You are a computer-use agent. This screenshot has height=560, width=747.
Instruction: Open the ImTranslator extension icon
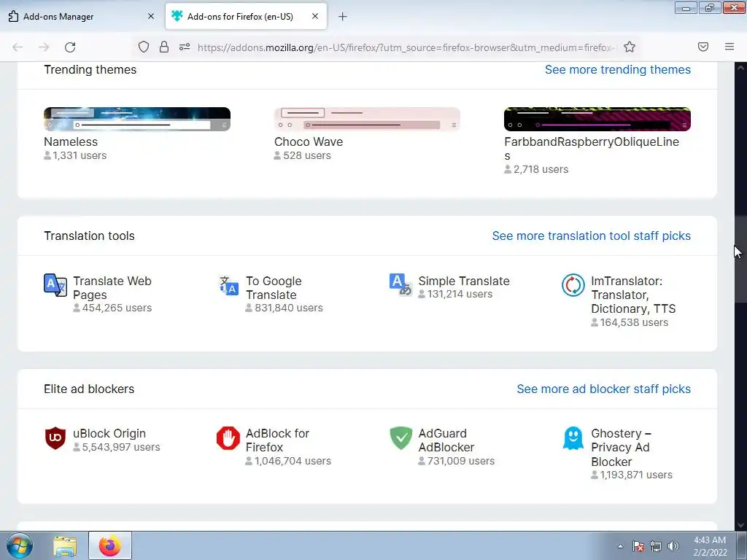pos(573,285)
